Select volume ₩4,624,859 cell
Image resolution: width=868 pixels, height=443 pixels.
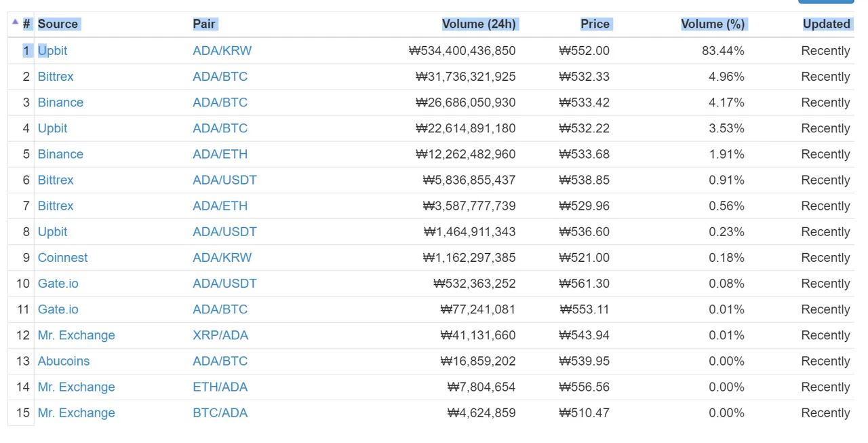481,412
